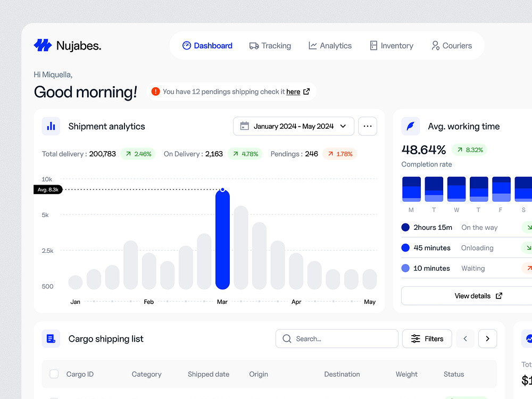The height and width of the screenshot is (399, 532).
Task: Click the Shipment analytics bar chart icon
Action: (51, 126)
